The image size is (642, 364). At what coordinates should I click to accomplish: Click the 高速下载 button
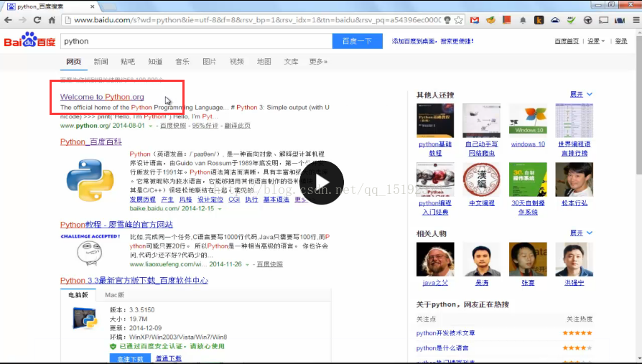130,358
